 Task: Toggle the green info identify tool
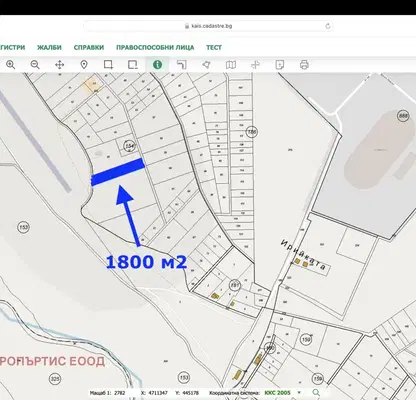(x=157, y=65)
